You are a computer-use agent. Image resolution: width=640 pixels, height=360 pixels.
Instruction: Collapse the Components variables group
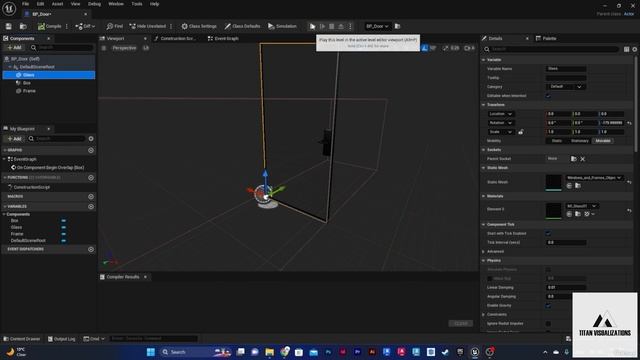click(x=4, y=214)
